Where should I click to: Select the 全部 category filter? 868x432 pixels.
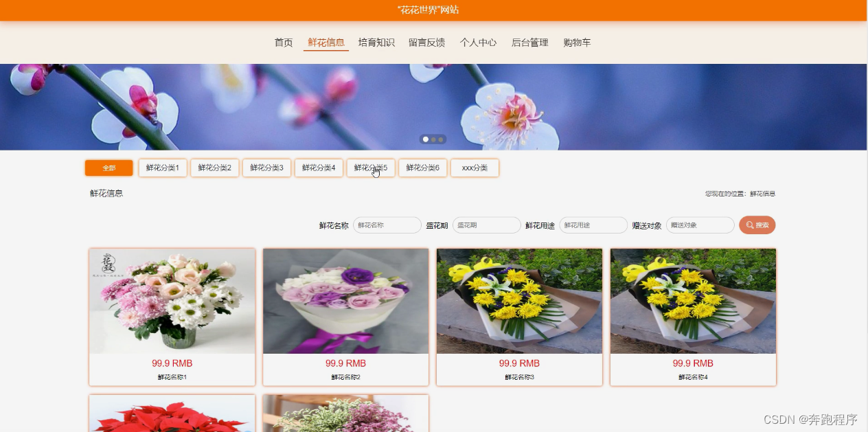(x=109, y=168)
